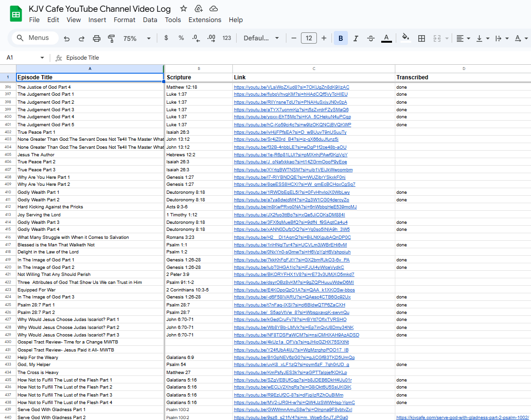Image resolution: width=531 pixels, height=420 pixels.
Task: Check the cloud save status icon
Action: tap(213, 8)
